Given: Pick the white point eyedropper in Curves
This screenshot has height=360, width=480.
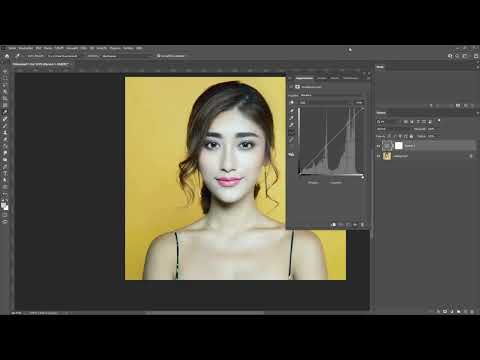Looking at the screenshot, I should pyautogui.click(x=292, y=125).
